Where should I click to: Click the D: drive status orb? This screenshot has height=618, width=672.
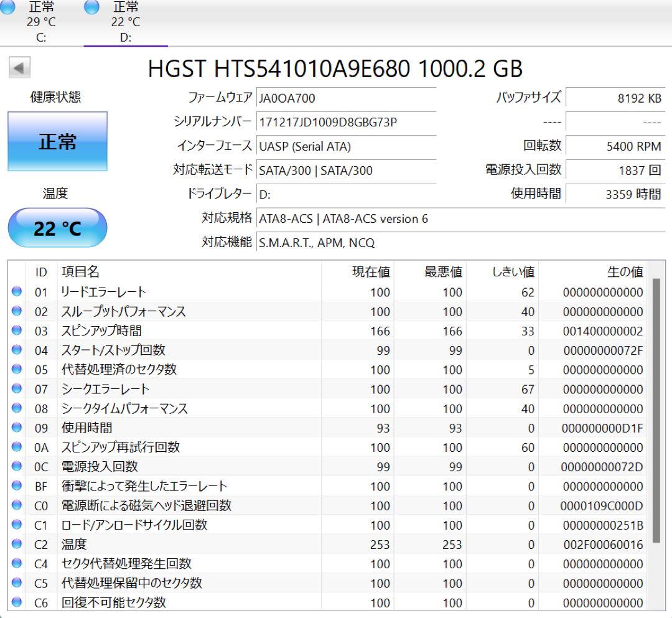[91, 6]
